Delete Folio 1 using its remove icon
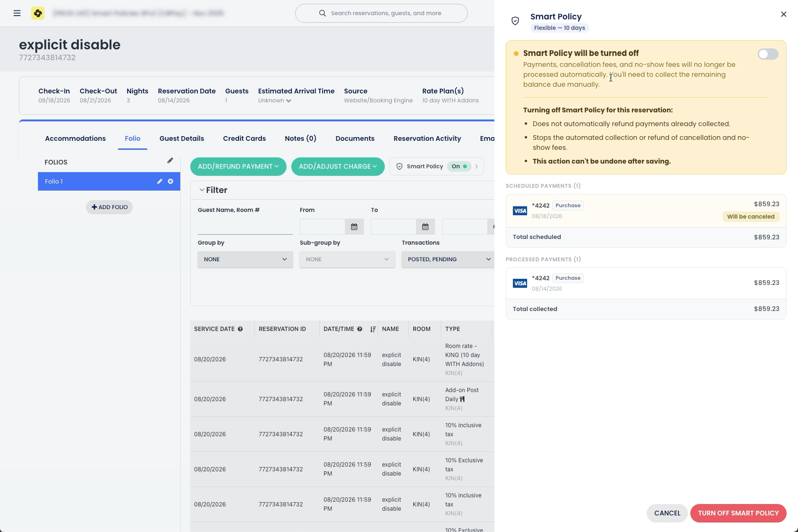The width and height of the screenshot is (798, 532). [x=170, y=182]
